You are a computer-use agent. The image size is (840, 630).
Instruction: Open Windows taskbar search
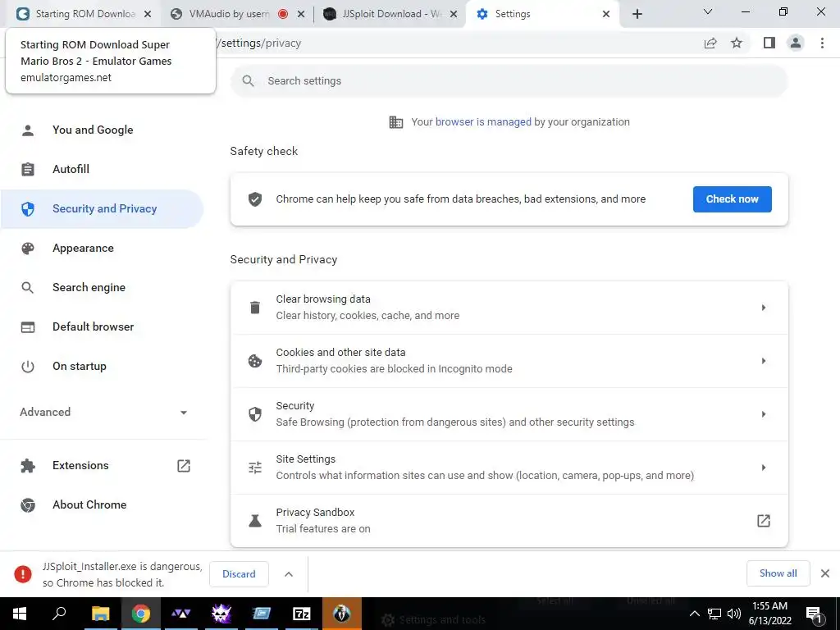pos(59,614)
